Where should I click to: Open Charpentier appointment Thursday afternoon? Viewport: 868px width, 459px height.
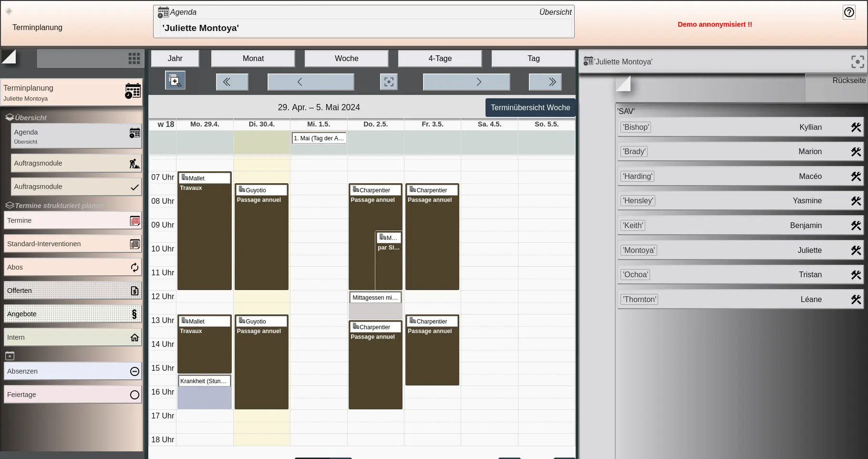coord(375,365)
